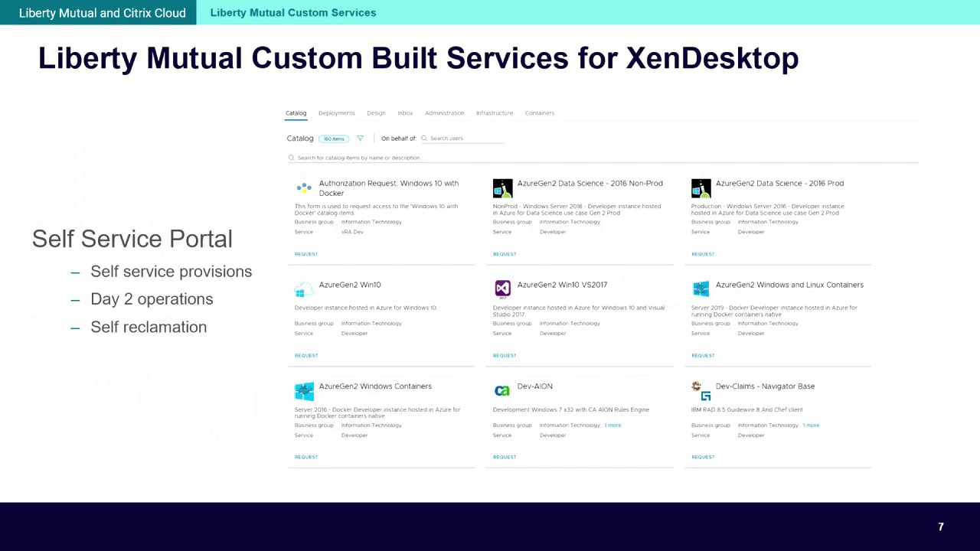Click the AzureGen2 Windows Containers icon
Image resolution: width=980 pixels, height=551 pixels.
(x=304, y=391)
